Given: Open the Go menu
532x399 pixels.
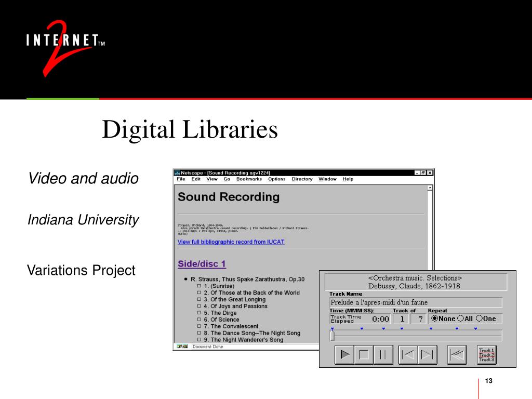Looking at the screenshot, I should point(227,179).
